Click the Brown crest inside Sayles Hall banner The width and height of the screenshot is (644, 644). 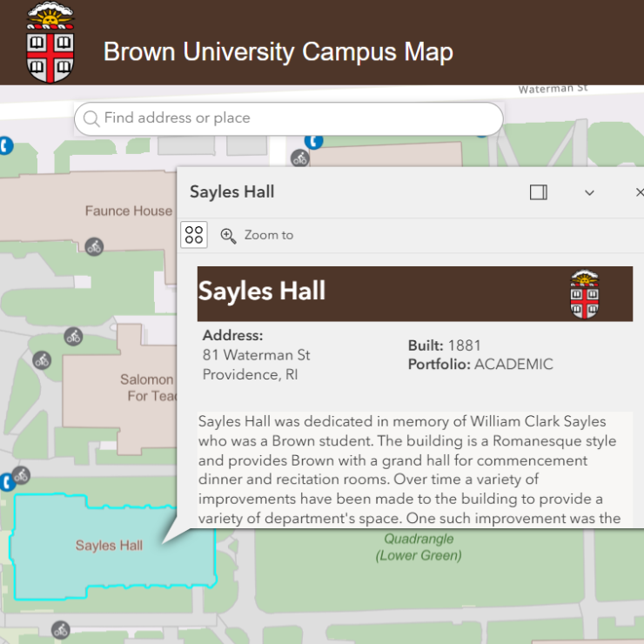[585, 294]
